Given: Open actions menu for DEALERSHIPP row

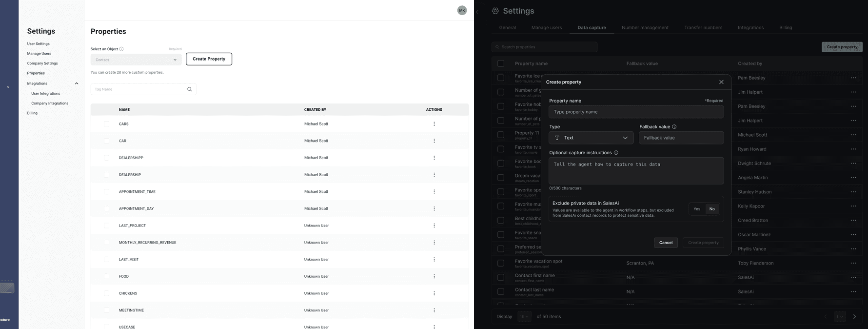Looking at the screenshot, I should (x=434, y=158).
